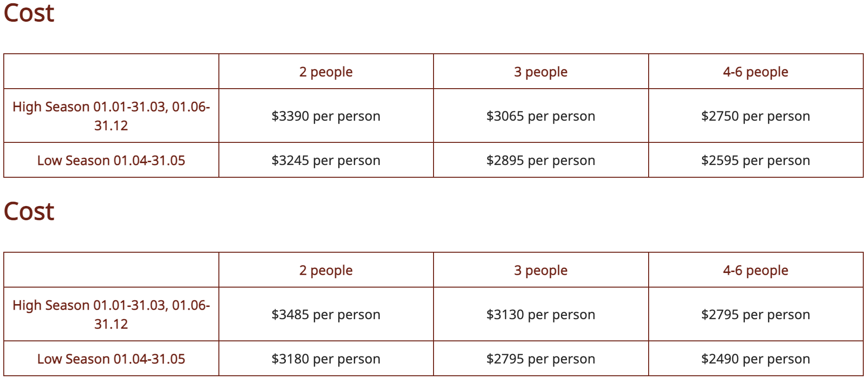Click "3 people" header in the first table
Viewport: 868px width, 380px height.
[541, 72]
